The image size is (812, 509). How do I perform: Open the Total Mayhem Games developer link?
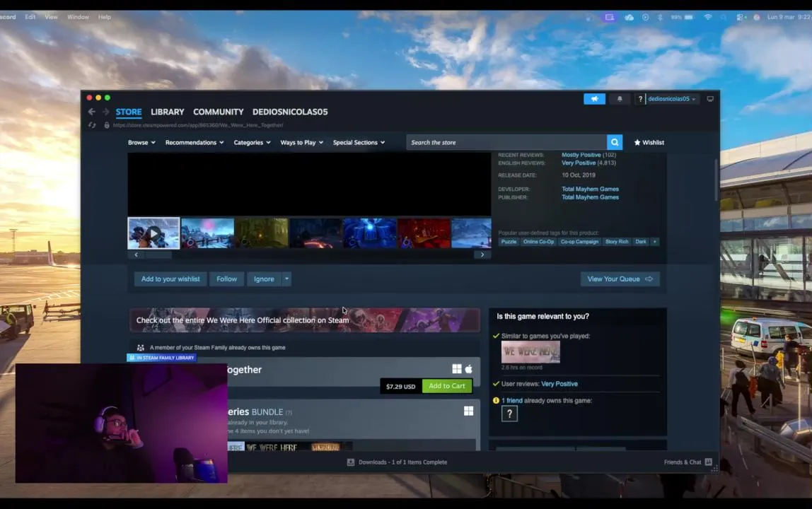[x=590, y=189]
